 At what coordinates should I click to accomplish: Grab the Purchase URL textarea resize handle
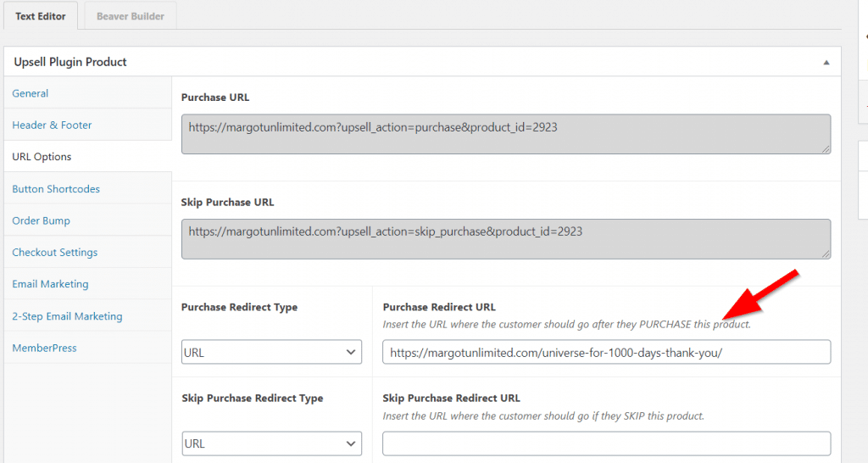click(826, 149)
